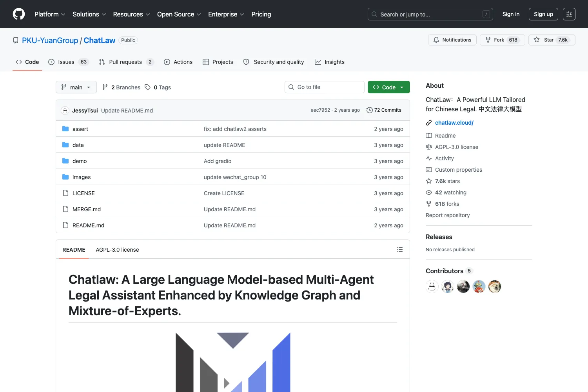This screenshot has width=588, height=392.
Task: Open the green Code dropdown button
Action: (389, 87)
